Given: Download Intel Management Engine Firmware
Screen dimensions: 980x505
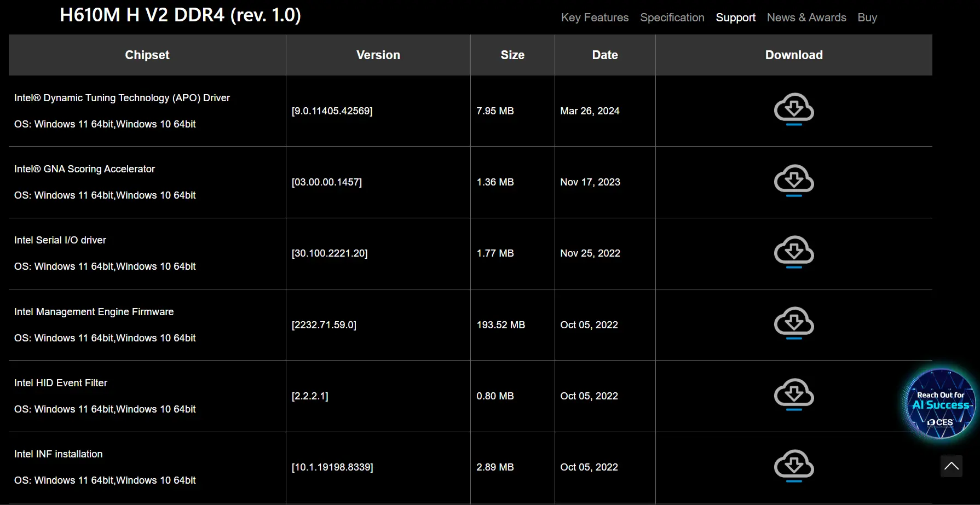Looking at the screenshot, I should coord(794,323).
